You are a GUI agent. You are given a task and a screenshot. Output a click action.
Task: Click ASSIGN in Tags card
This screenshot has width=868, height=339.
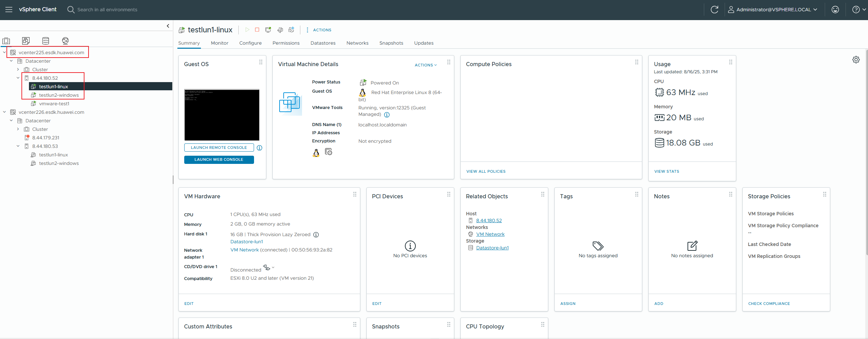click(568, 304)
